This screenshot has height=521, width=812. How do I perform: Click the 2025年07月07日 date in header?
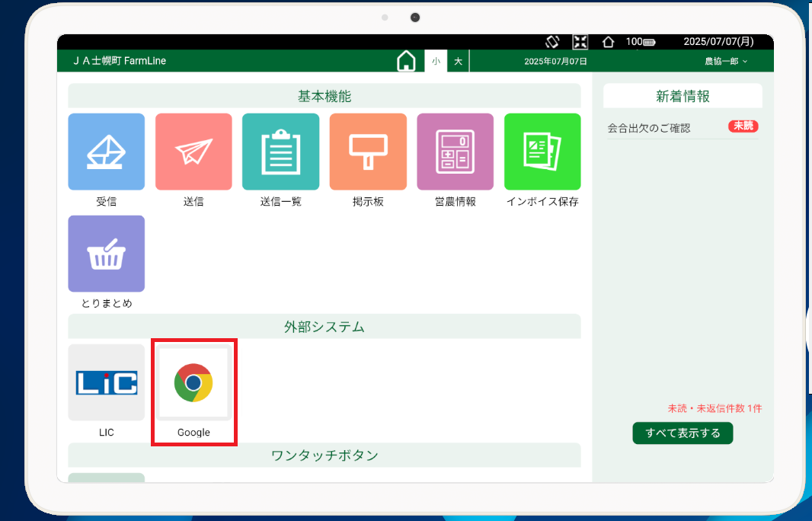555,61
